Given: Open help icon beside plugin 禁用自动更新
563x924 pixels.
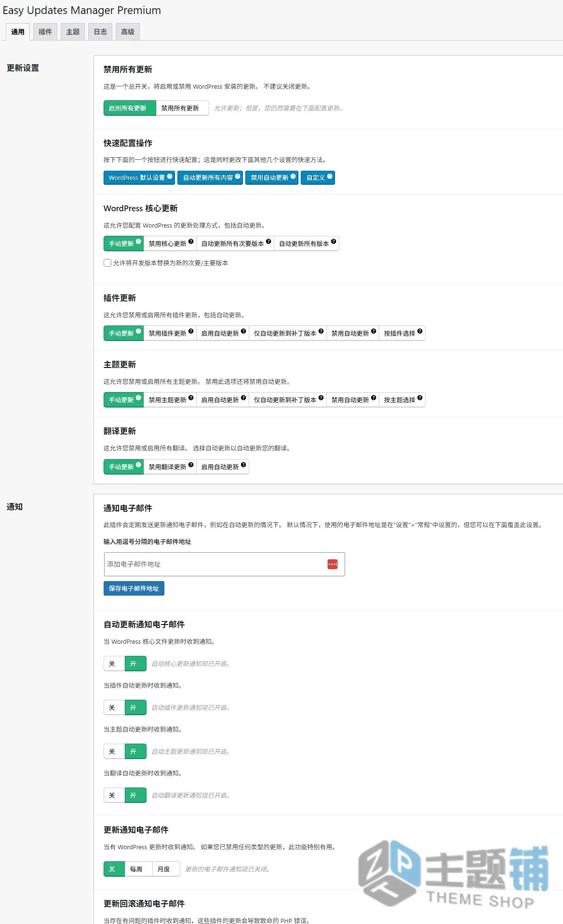Looking at the screenshot, I should pyautogui.click(x=374, y=331).
